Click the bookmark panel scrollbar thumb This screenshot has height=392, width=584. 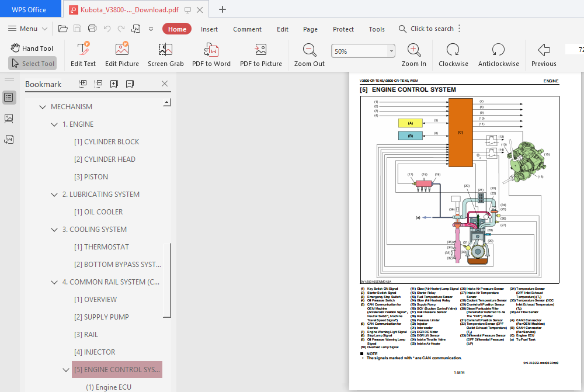pos(167,280)
